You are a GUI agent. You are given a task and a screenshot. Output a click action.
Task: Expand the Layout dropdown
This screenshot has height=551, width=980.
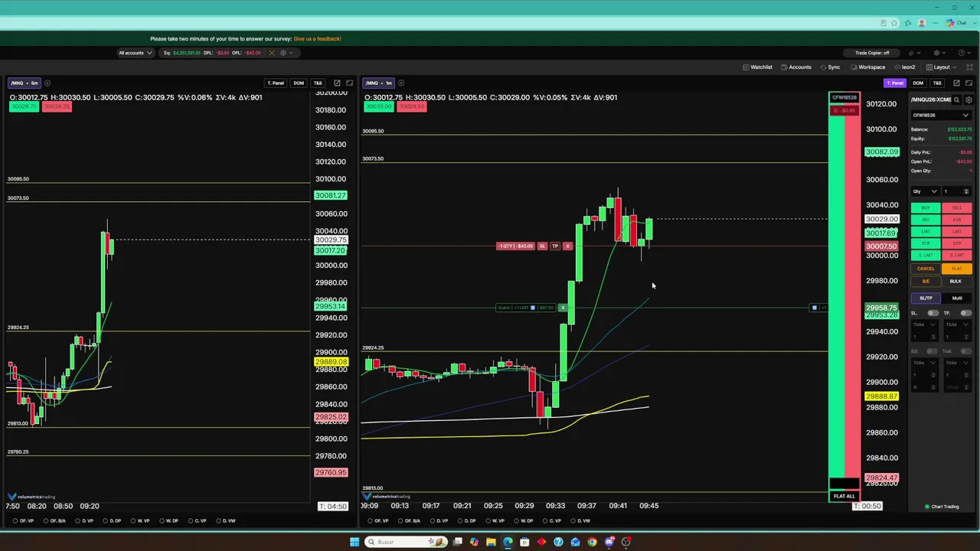pos(940,67)
